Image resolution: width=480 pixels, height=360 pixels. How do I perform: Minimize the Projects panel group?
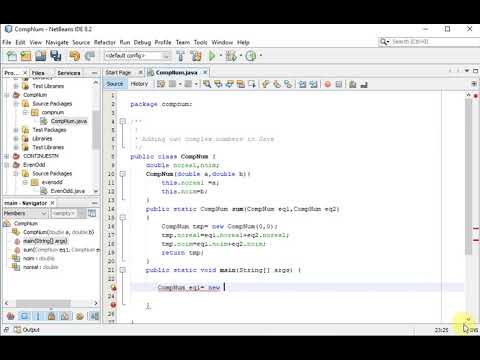[x=95, y=72]
